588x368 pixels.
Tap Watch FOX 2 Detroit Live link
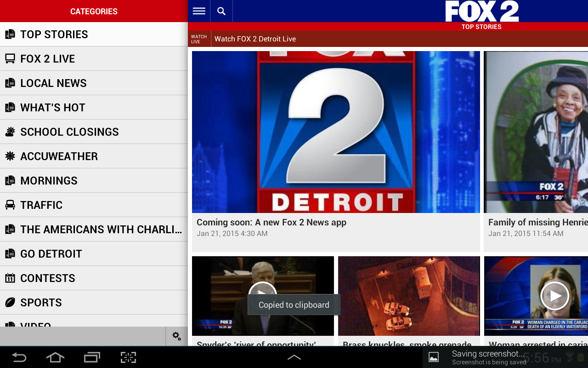coord(255,39)
